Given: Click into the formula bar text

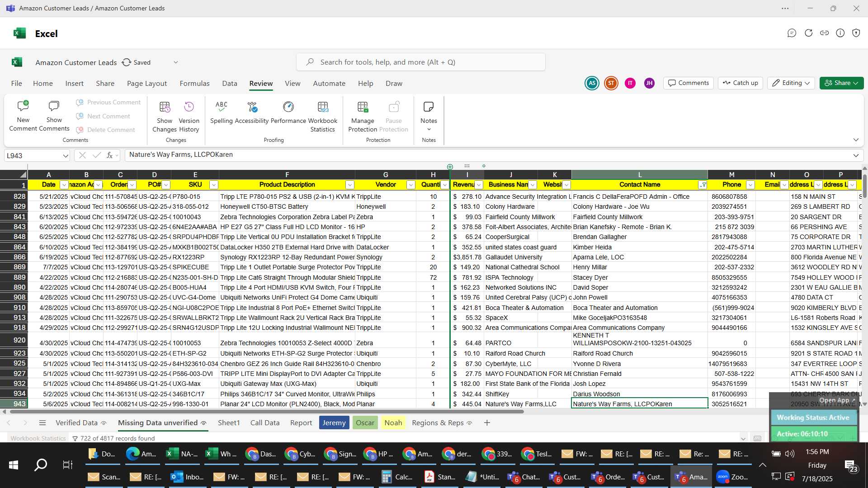Looking at the screenshot, I should pyautogui.click(x=487, y=155).
